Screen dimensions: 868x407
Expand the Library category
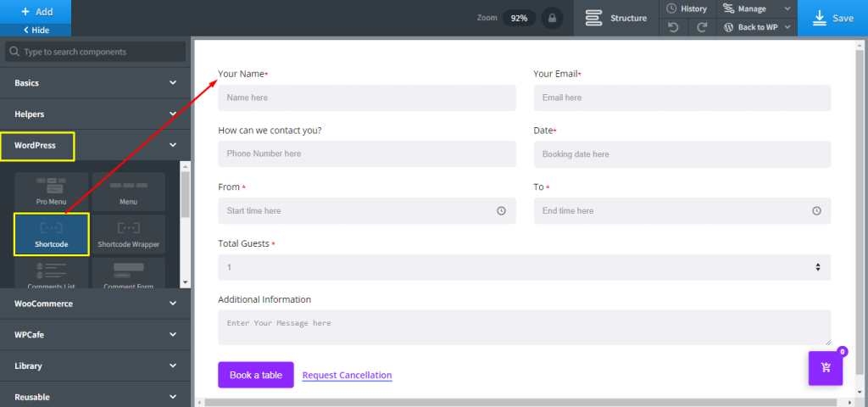95,366
